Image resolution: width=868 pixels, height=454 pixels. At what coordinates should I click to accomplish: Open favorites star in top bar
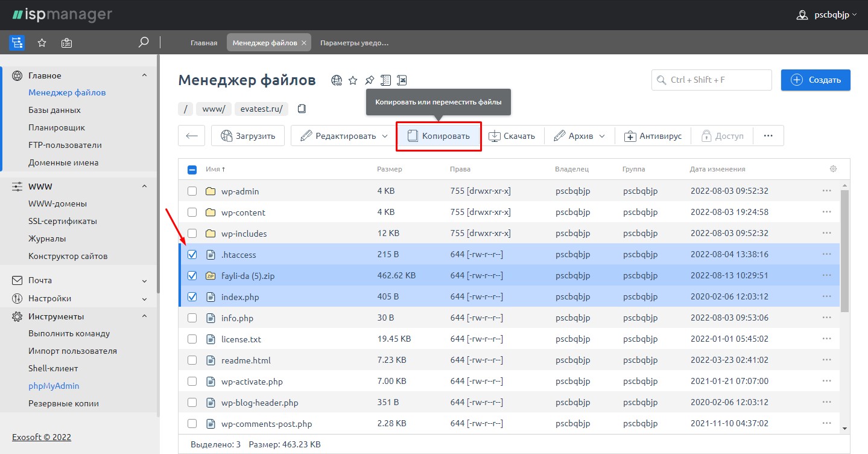(x=42, y=43)
